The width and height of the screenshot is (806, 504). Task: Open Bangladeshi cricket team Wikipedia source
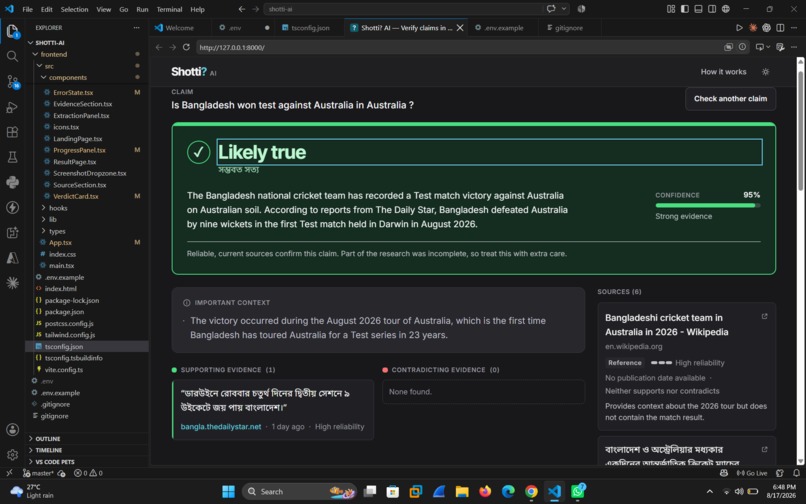(x=666, y=325)
